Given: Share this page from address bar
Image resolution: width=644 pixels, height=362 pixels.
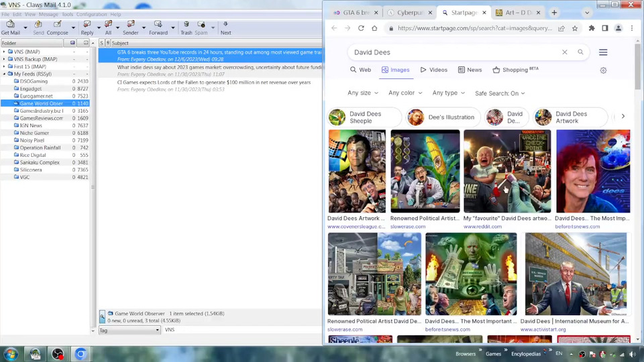Looking at the screenshot, I should click(x=561, y=28).
